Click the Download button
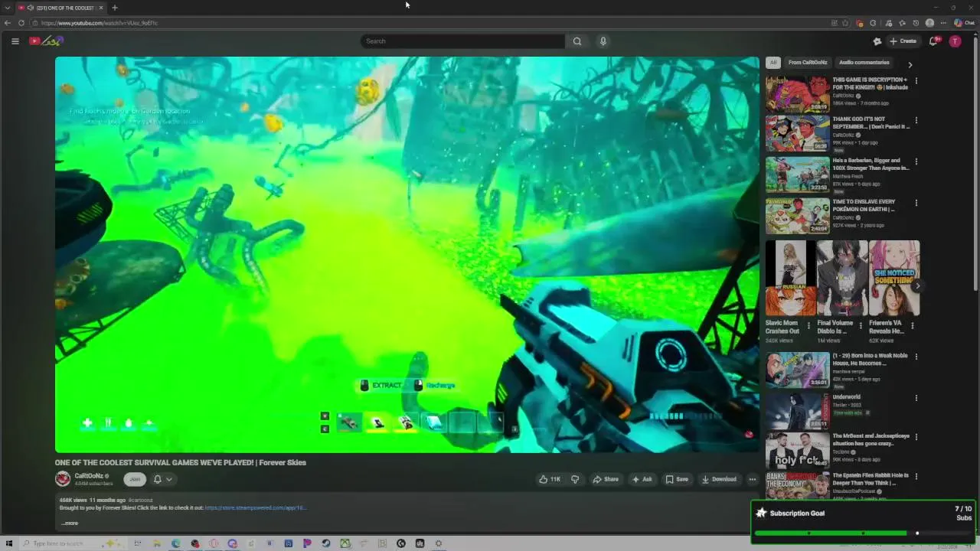Viewport: 980px width, 551px height. [x=719, y=479]
